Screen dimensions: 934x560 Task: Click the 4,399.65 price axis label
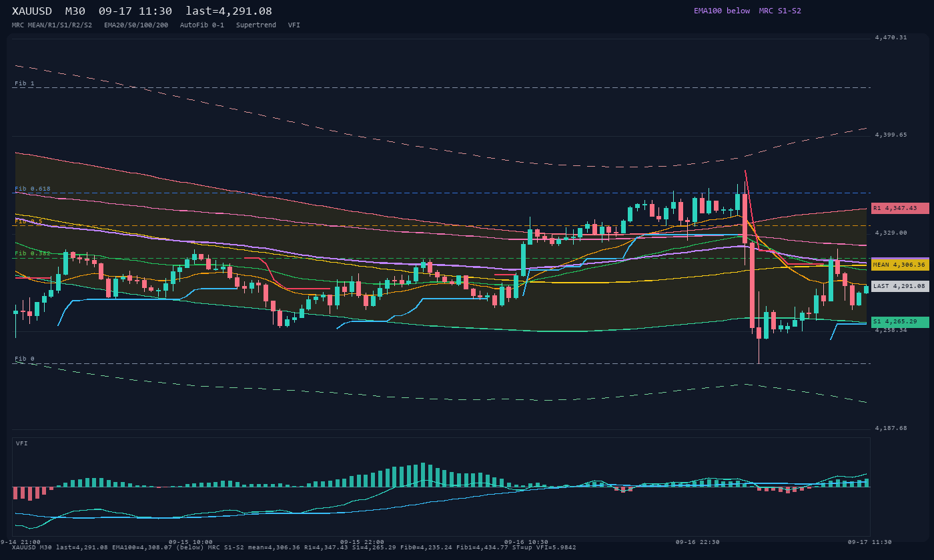pos(891,135)
